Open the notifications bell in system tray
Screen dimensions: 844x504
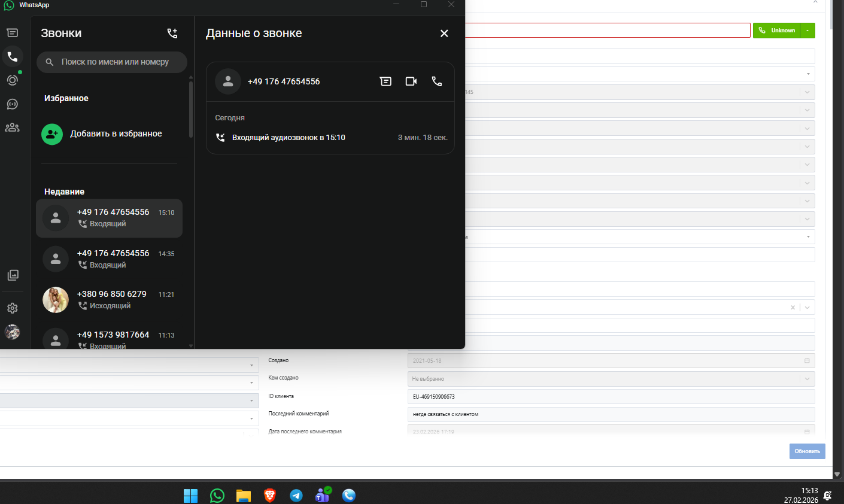[x=827, y=496]
